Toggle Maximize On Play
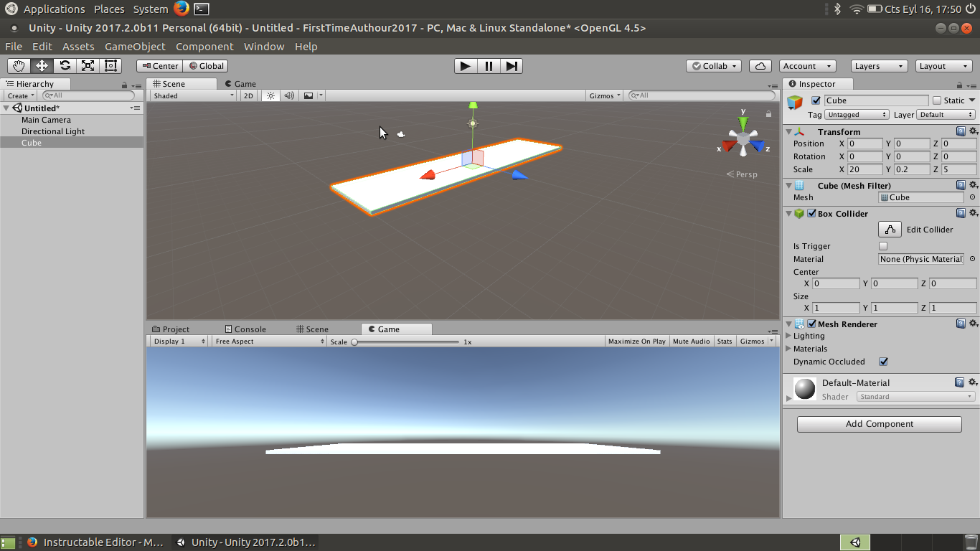Viewport: 980px width, 551px height. pyautogui.click(x=637, y=342)
